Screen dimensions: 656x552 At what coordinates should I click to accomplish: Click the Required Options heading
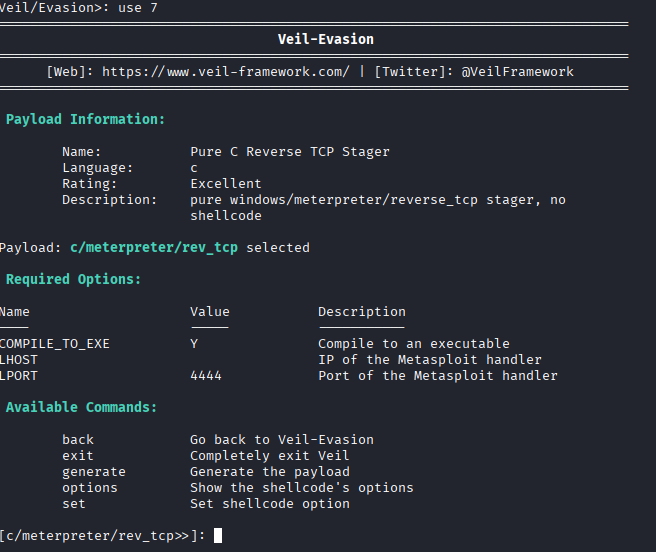pyautogui.click(x=74, y=279)
